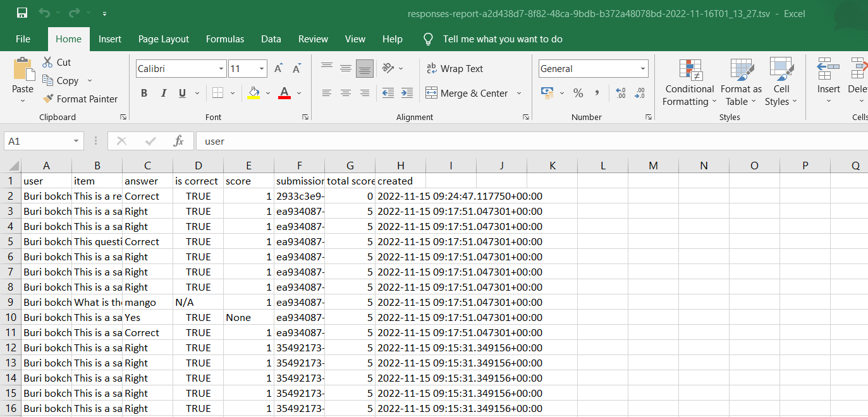
Task: Increase font size with the larger A icon
Action: [278, 69]
